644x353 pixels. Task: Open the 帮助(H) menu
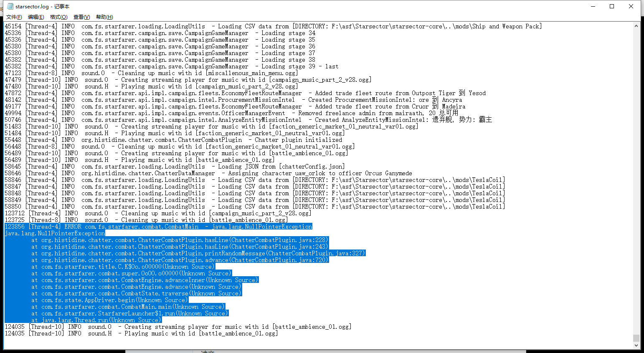click(x=104, y=17)
